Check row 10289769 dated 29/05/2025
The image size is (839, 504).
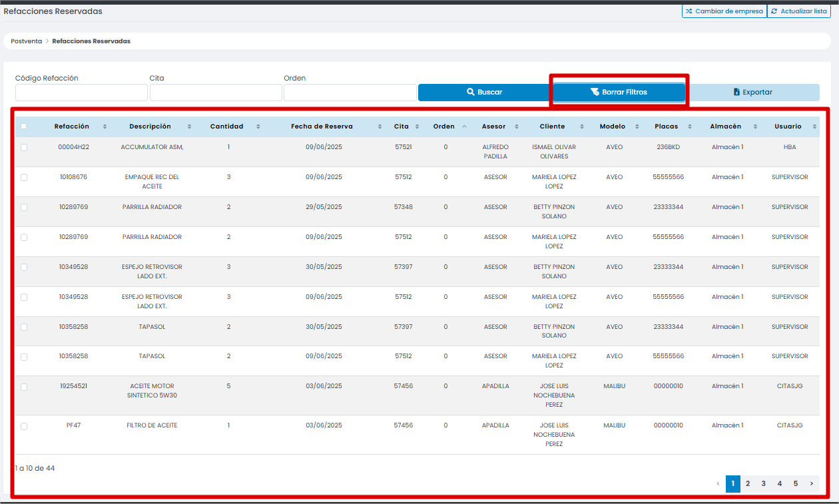click(24, 208)
